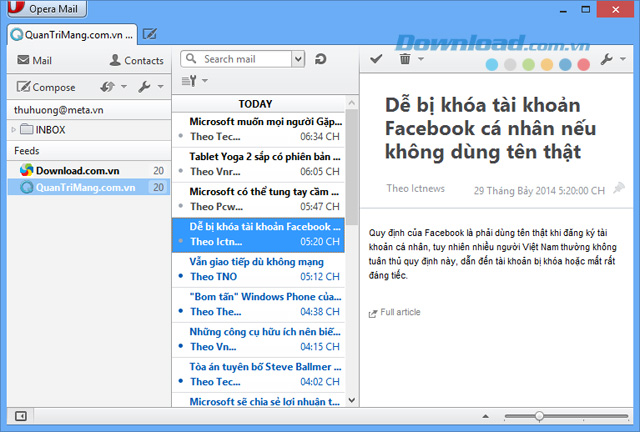Click the TODAY group header
This screenshot has width=640, height=432.
coord(255,104)
